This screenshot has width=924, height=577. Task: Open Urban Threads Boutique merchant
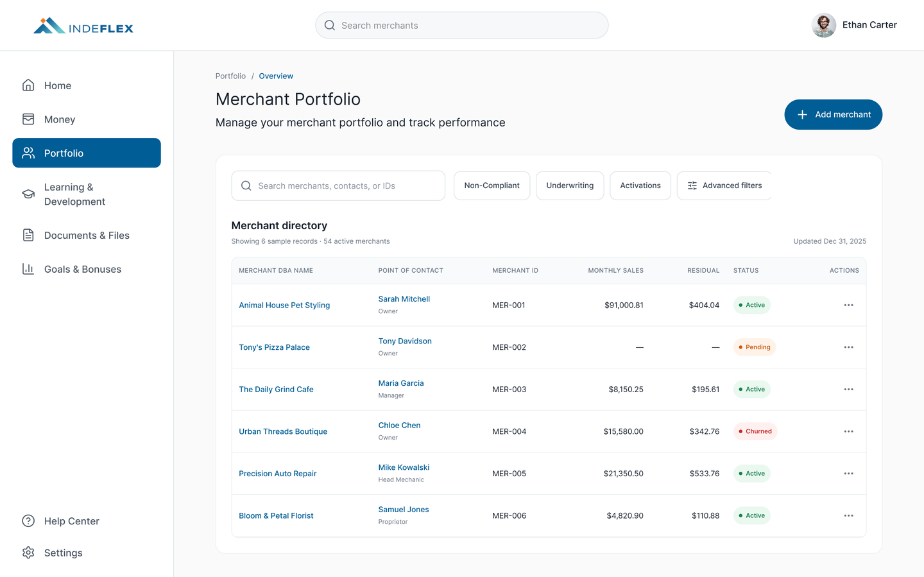[x=283, y=431]
